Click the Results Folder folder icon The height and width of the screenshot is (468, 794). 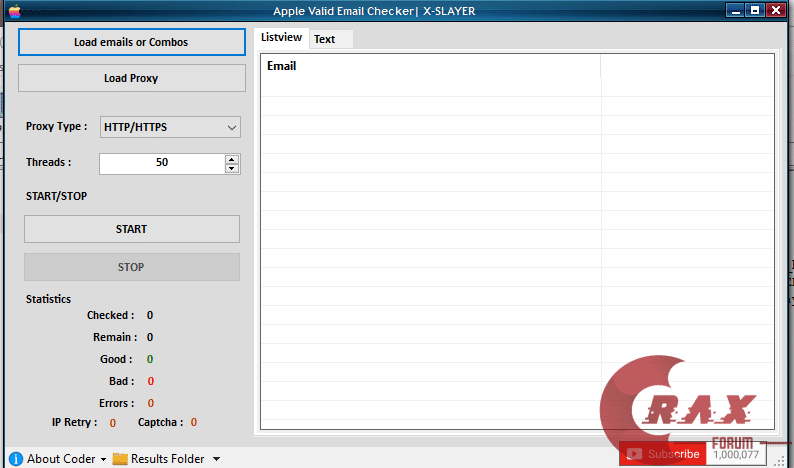pyautogui.click(x=120, y=459)
